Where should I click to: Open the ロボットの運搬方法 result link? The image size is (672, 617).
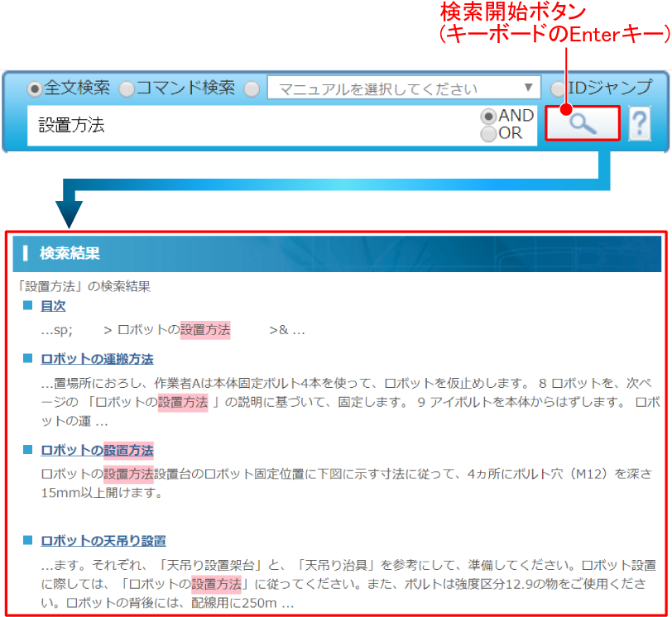coord(97,359)
